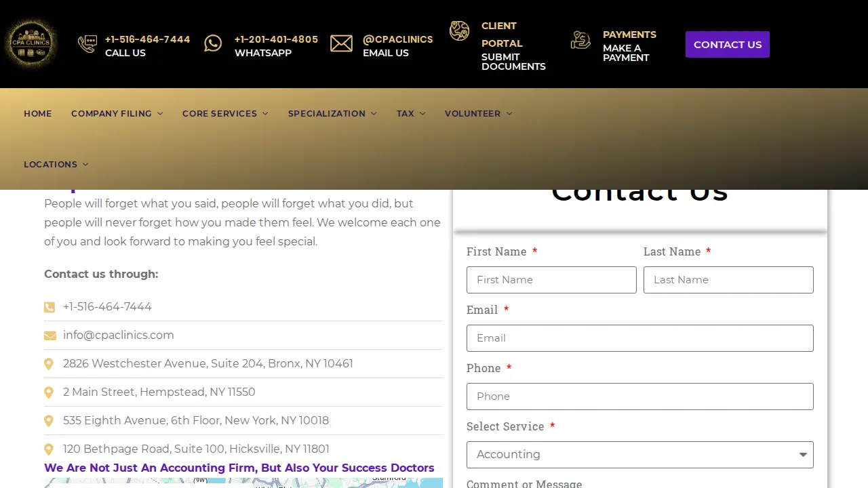
Task: Click the phone icon beside +1-516-464-7444 in contact list
Action: point(50,307)
